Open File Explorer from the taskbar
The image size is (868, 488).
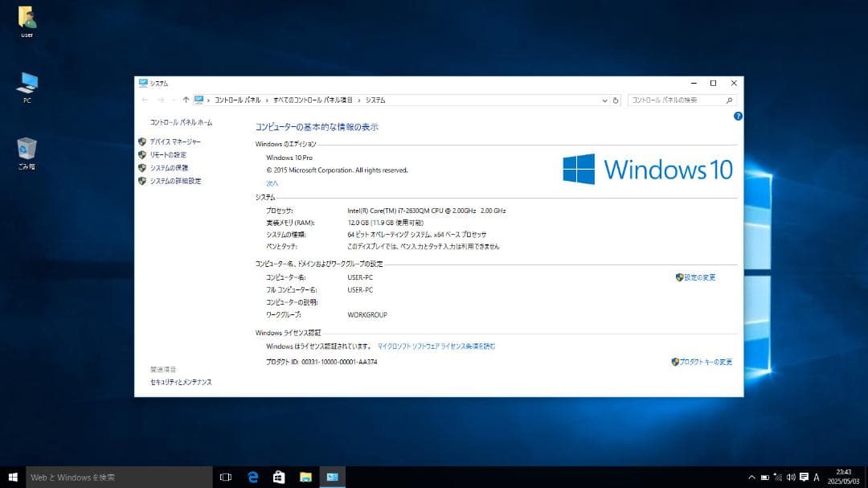[x=305, y=477]
